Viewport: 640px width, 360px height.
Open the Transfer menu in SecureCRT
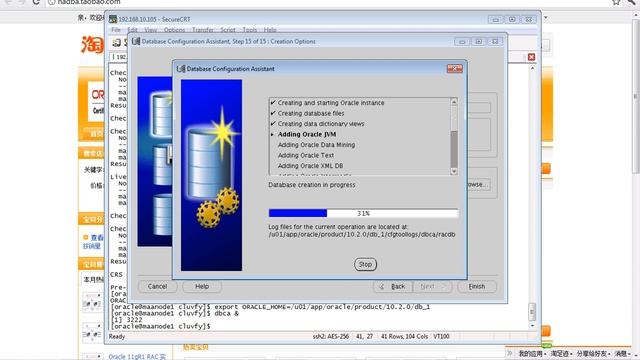[x=203, y=30]
